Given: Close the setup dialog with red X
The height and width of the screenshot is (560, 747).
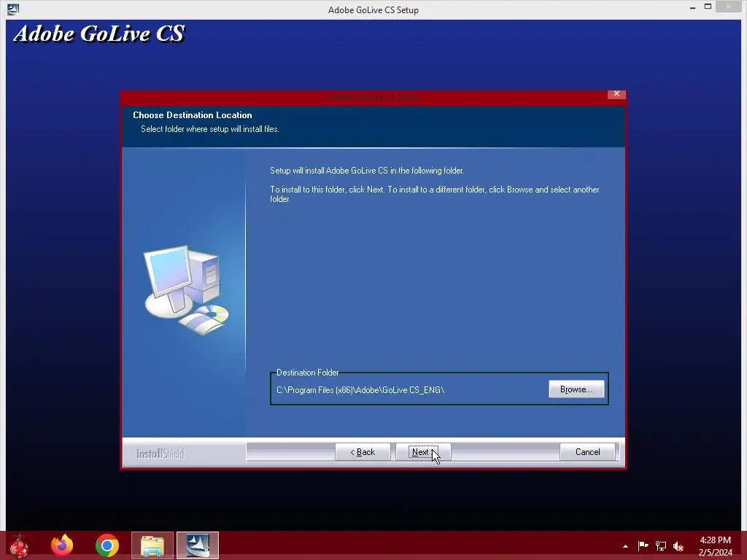Looking at the screenshot, I should (x=616, y=94).
